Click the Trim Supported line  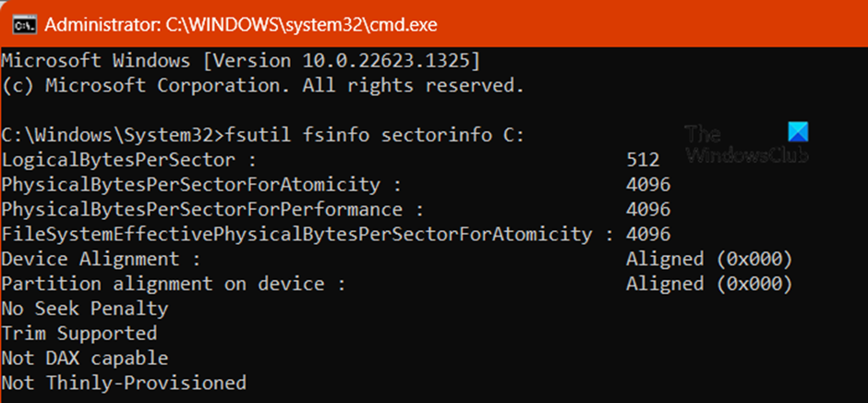click(79, 333)
